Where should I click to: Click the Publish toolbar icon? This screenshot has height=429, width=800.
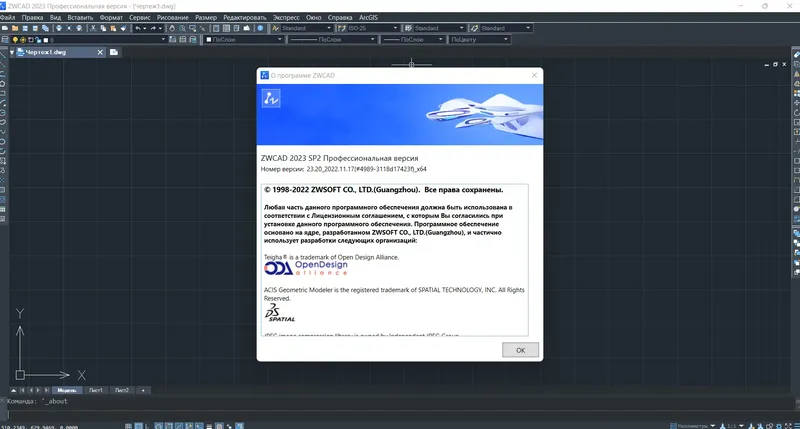pyautogui.click(x=79, y=28)
